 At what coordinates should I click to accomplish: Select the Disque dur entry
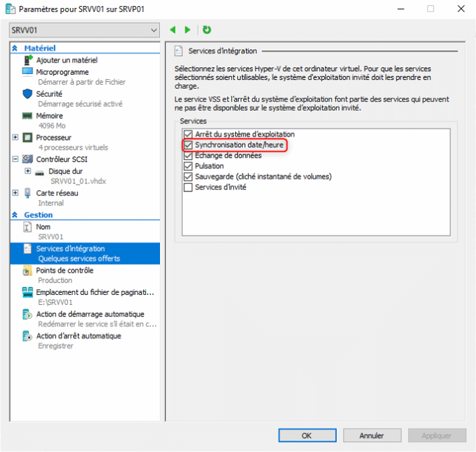pos(65,171)
